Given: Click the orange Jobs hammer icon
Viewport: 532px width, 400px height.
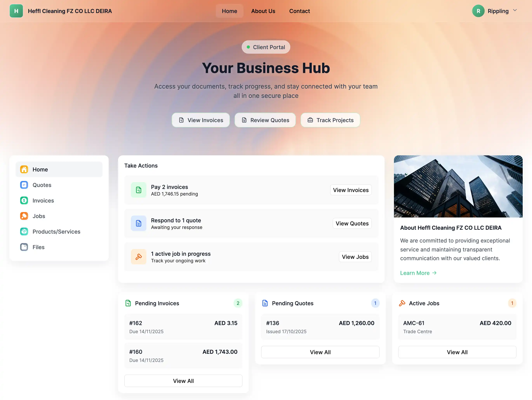Looking at the screenshot, I should [x=24, y=216].
